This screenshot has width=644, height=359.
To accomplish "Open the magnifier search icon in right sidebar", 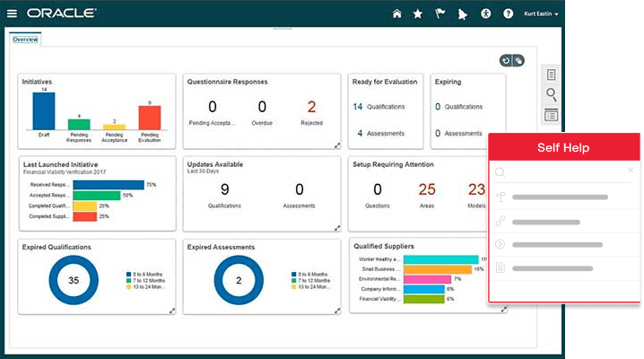I will [552, 95].
